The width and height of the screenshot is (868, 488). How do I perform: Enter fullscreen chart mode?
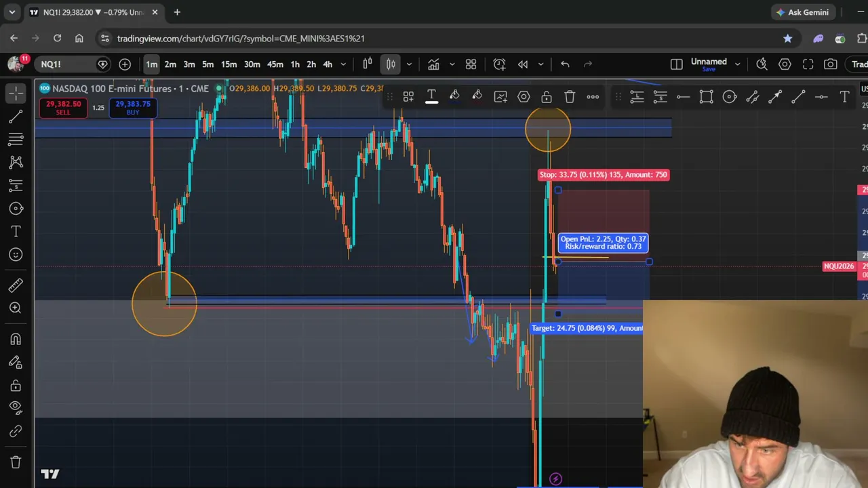[x=808, y=64]
